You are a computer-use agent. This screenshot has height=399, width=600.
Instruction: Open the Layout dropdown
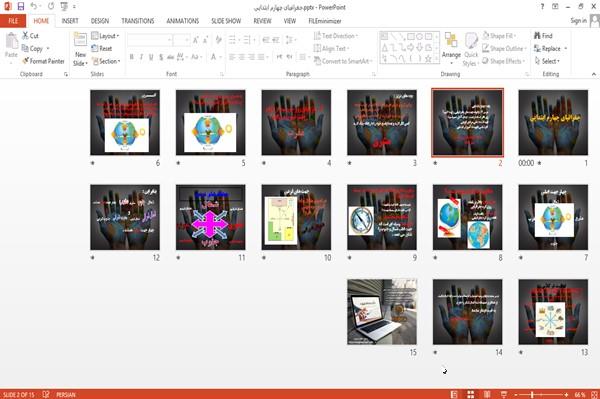click(x=105, y=36)
